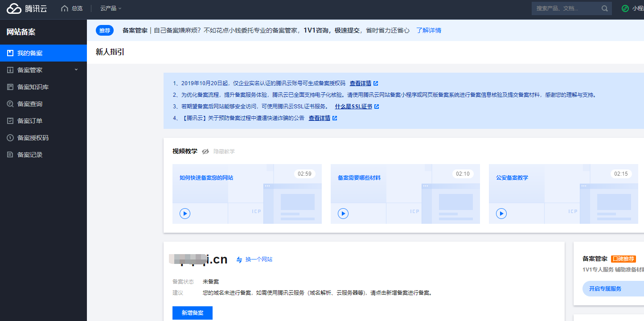Image resolution: width=644 pixels, height=321 pixels.
Task: Play the 如何快速备案您的网站 video
Action: tap(185, 214)
